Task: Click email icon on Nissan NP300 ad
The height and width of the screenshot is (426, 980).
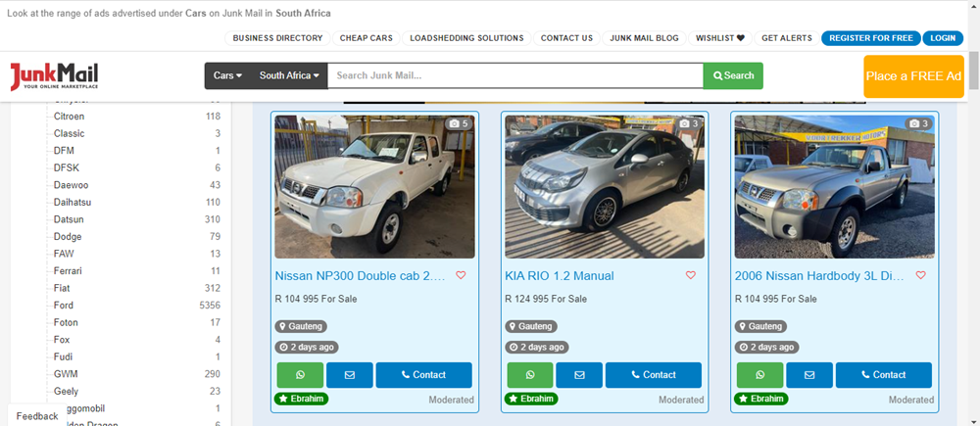Action: pos(349,375)
